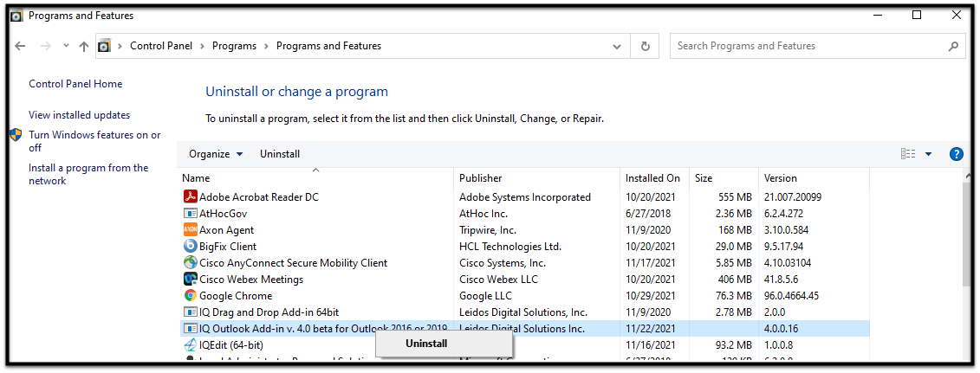Select the Axon Agent program name
The height and width of the screenshot is (373, 980).
point(227,229)
